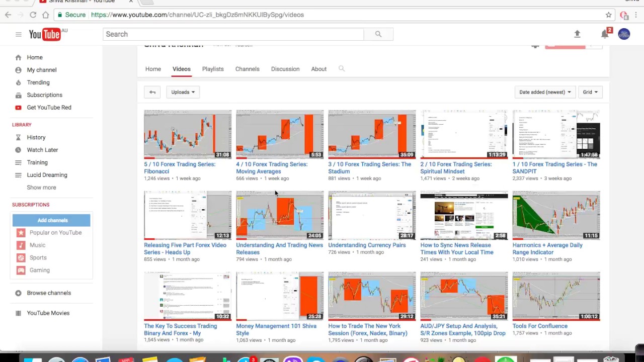
Task: Open the Grid view dropdown
Action: [590, 92]
